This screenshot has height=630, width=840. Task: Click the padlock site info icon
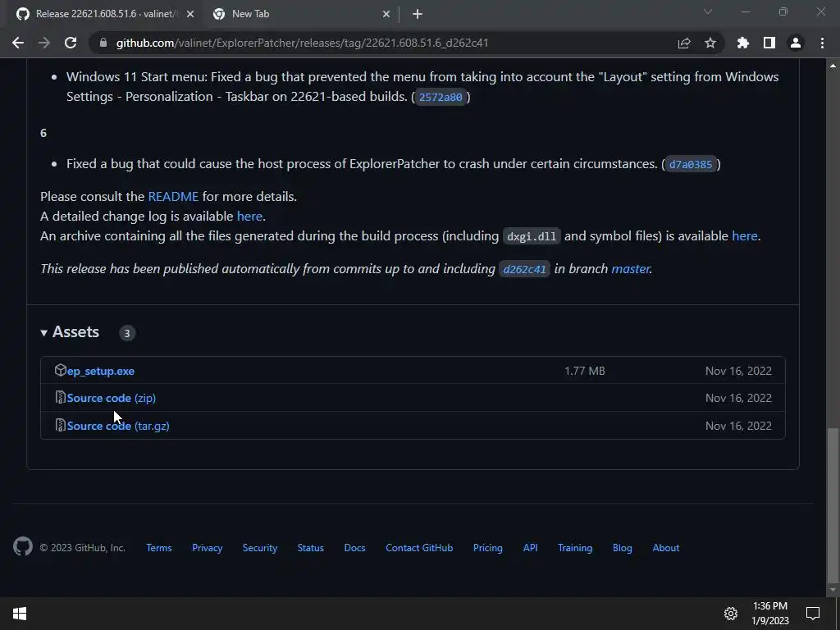(x=103, y=43)
